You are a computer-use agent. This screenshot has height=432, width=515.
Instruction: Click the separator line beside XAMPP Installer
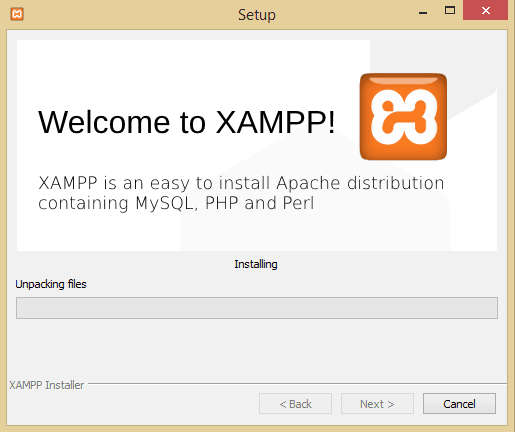point(297,384)
